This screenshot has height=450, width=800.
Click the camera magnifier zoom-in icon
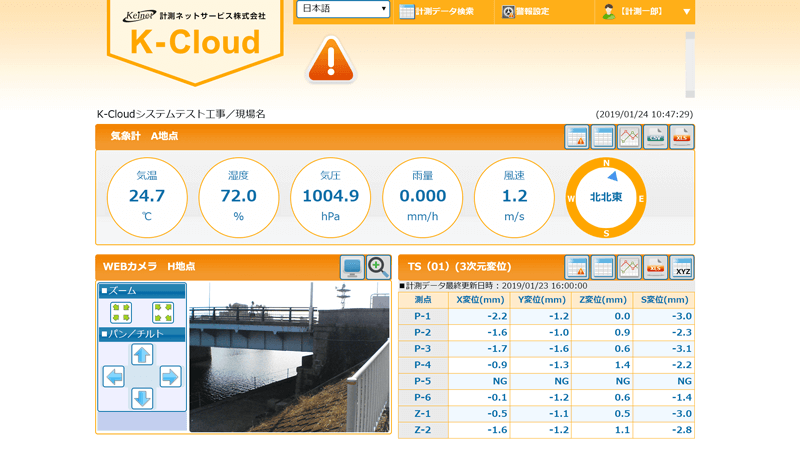point(378,267)
